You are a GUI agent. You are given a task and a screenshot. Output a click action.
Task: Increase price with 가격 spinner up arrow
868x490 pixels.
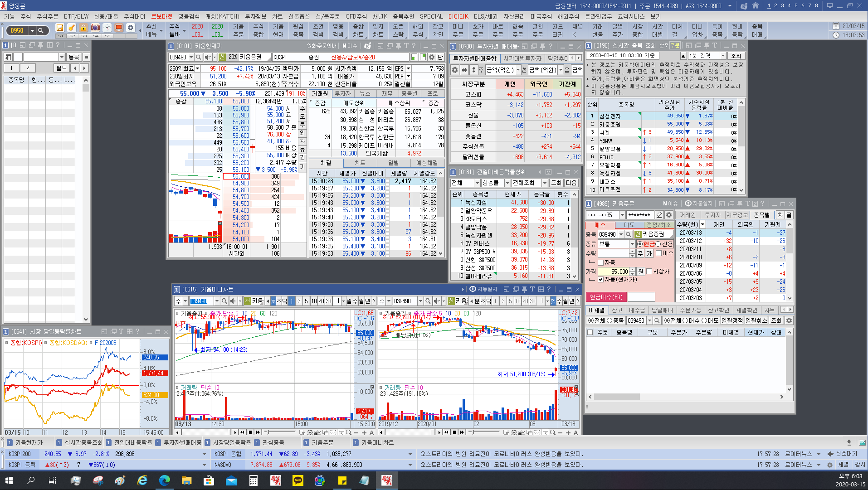coord(633,270)
